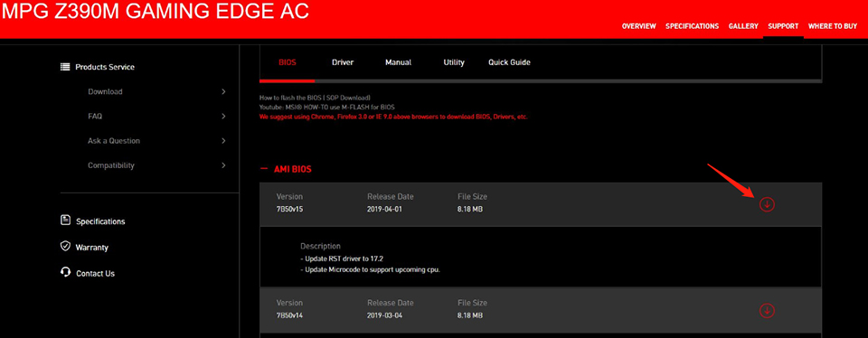Screen dimensions: 868x338
Task: Click the Products Service heading
Action: [105, 67]
